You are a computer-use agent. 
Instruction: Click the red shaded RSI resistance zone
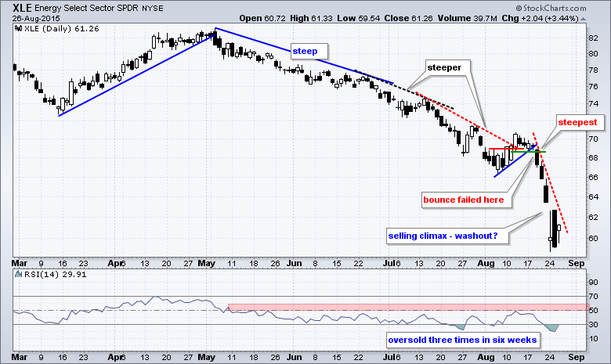pos(408,307)
